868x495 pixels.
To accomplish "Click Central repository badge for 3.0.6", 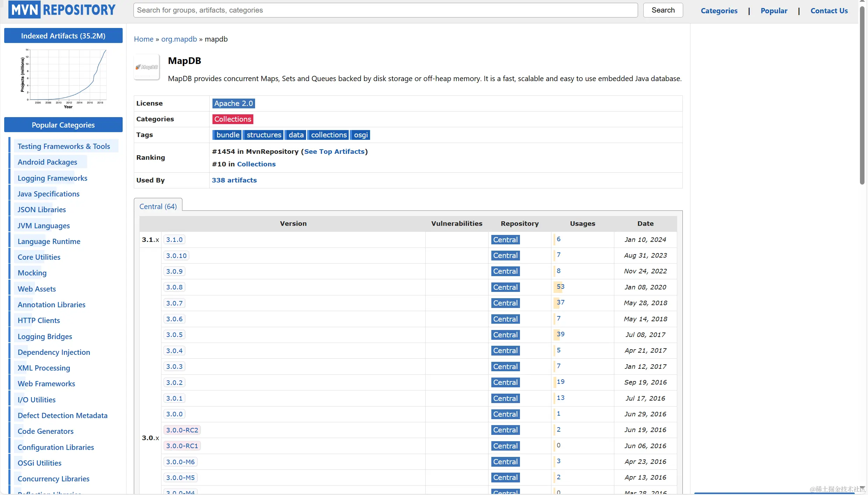I will 505,319.
